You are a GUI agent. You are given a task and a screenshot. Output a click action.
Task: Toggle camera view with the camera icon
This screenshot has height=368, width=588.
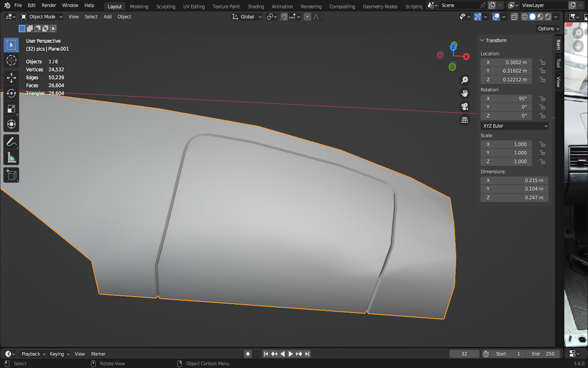click(x=465, y=107)
